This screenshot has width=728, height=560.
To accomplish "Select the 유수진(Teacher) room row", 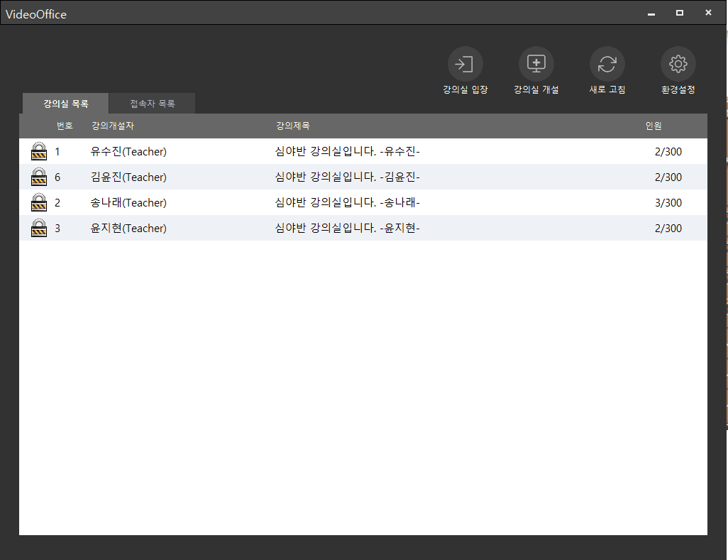I will [x=128, y=151].
